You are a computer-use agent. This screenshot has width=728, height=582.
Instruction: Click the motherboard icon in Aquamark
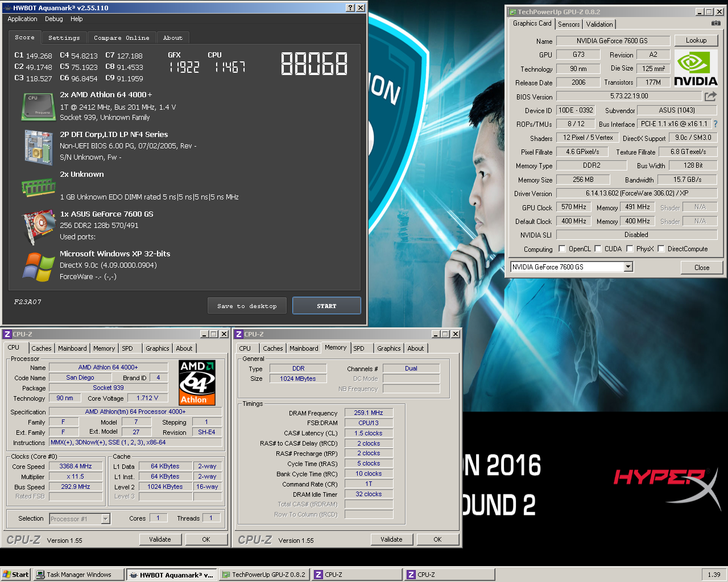38,147
